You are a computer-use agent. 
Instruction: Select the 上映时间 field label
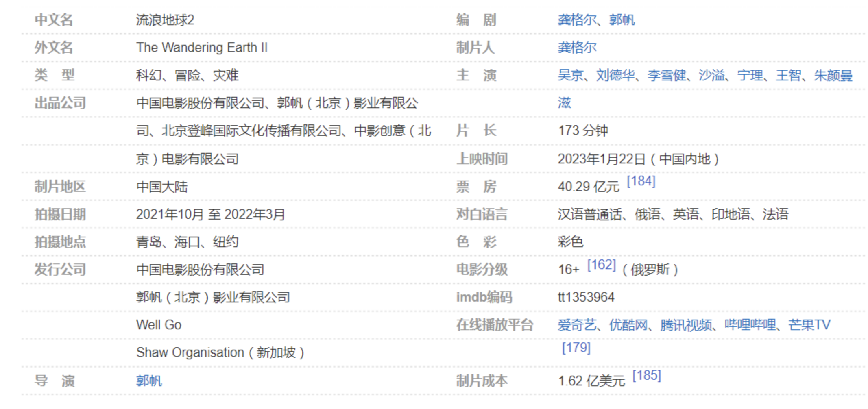(x=482, y=159)
